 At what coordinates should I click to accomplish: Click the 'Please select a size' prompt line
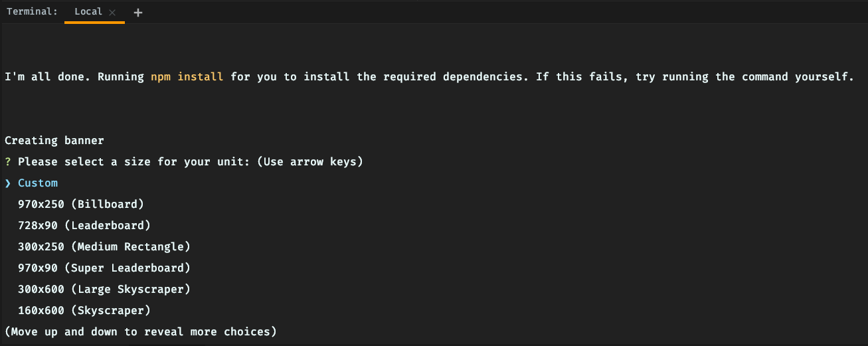[184, 161]
